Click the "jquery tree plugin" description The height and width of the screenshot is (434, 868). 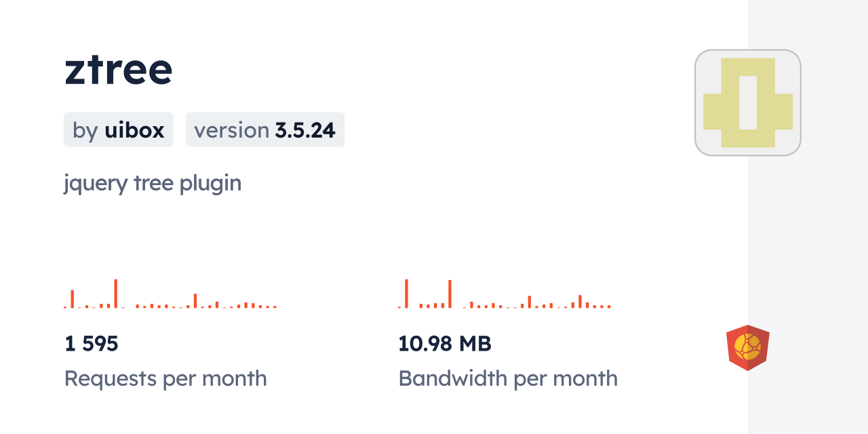click(x=153, y=183)
